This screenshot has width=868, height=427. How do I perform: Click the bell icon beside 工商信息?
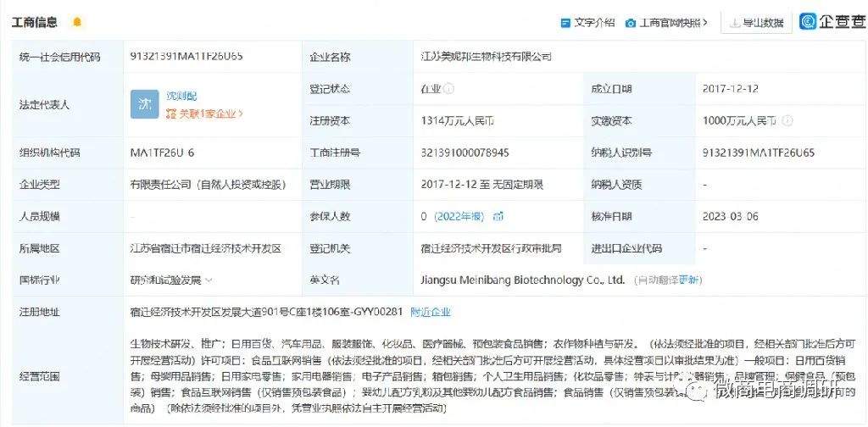77,22
